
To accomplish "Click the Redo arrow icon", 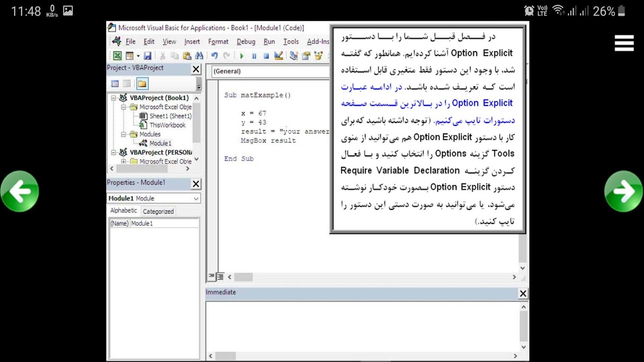I will (226, 56).
